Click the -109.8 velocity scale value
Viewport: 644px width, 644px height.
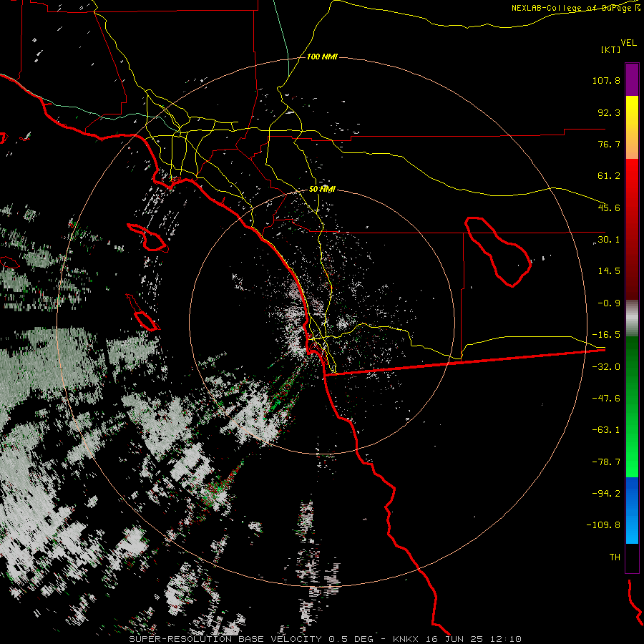[603, 525]
